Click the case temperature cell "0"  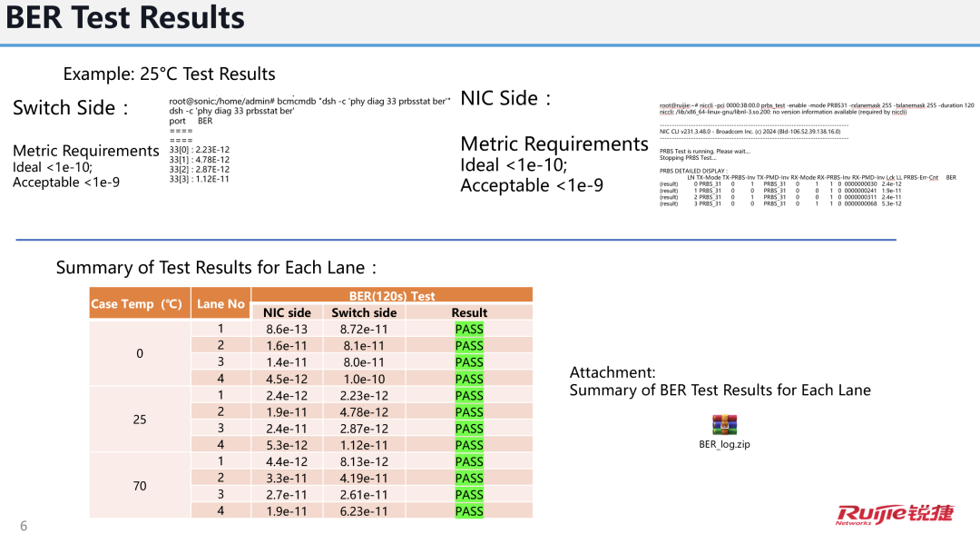tap(140, 353)
